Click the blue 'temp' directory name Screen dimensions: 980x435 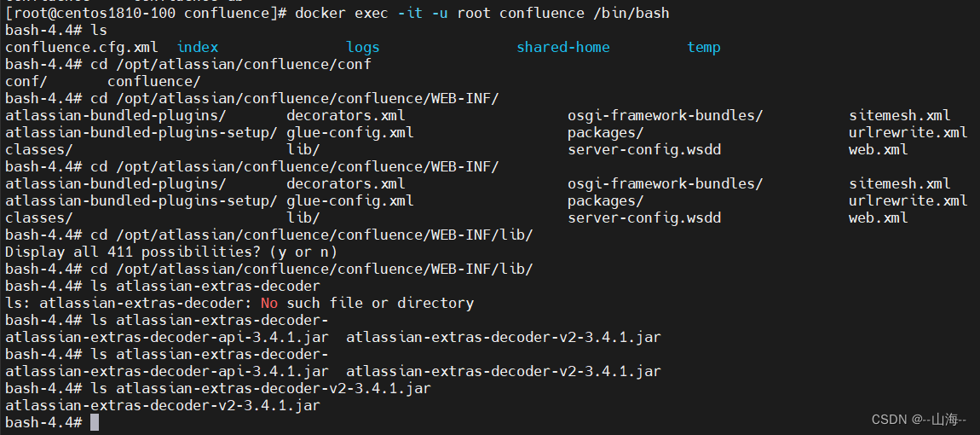point(704,48)
